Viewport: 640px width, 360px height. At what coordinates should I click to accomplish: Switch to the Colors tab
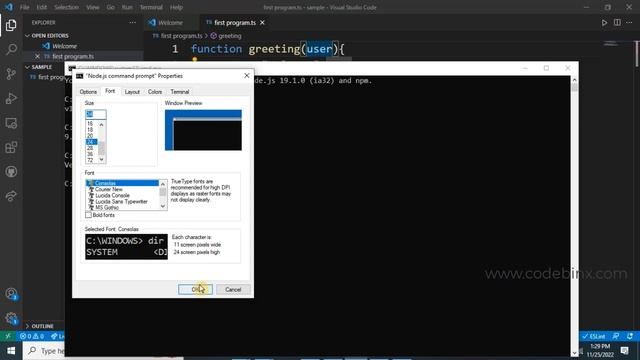pyautogui.click(x=155, y=92)
